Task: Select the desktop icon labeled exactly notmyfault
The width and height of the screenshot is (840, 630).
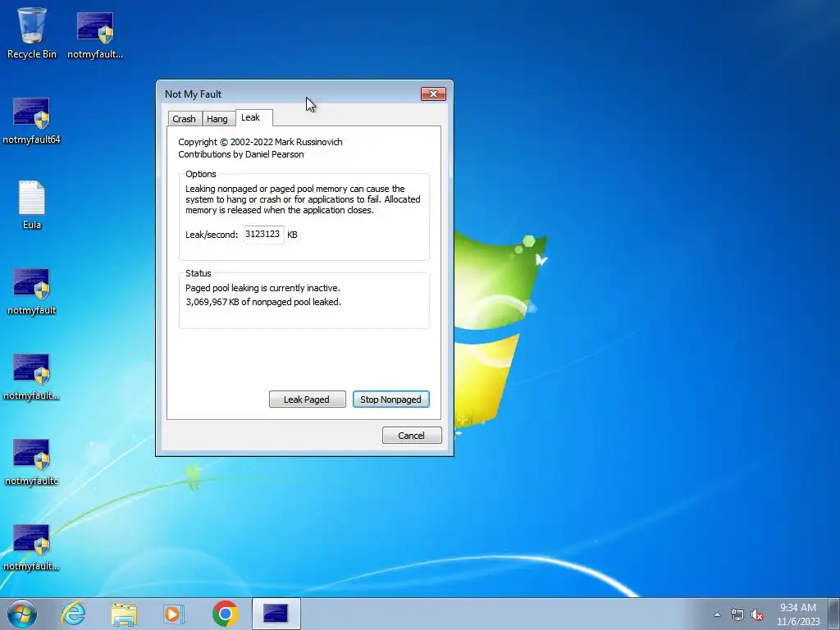Action: [32, 291]
